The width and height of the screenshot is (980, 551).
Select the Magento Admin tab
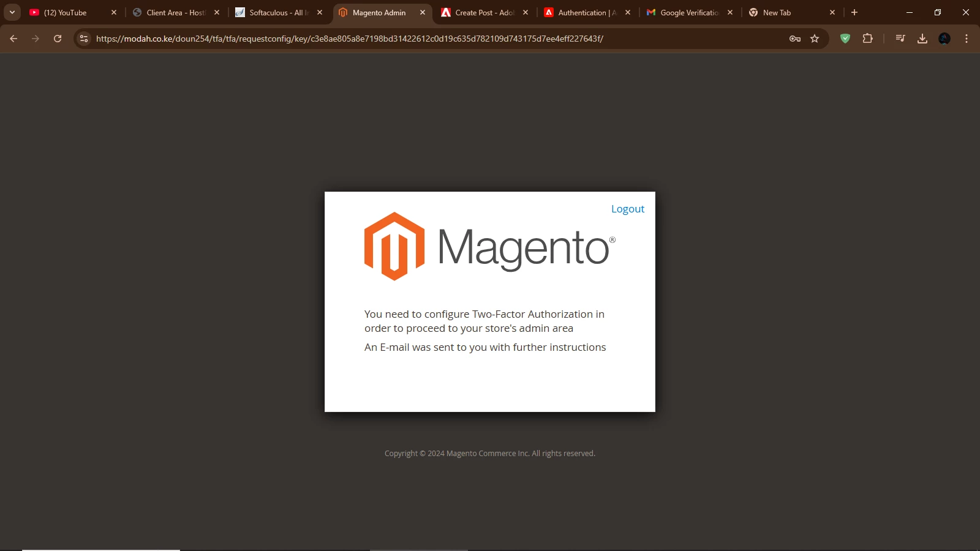coord(382,12)
